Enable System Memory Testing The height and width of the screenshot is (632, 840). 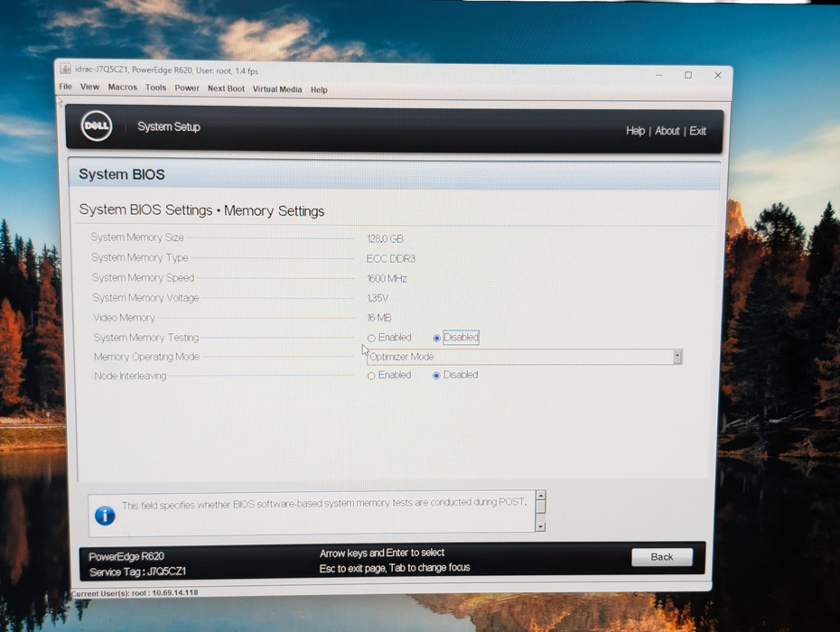tap(371, 338)
